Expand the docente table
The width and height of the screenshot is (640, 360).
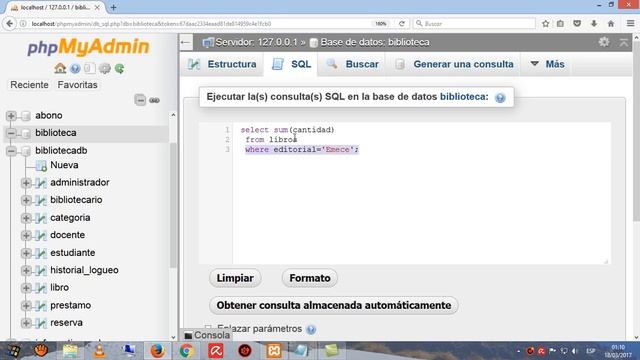click(26, 235)
